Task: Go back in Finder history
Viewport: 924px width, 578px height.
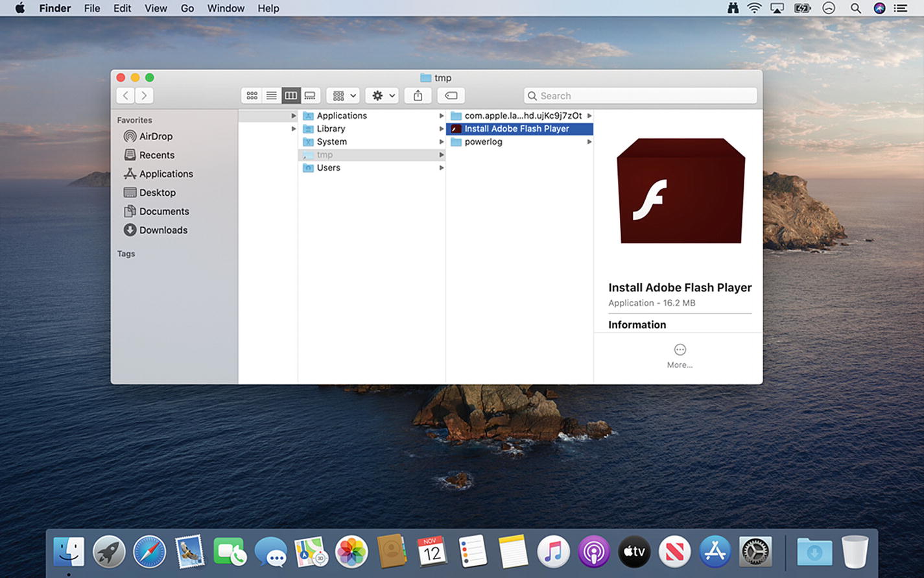Action: click(126, 95)
